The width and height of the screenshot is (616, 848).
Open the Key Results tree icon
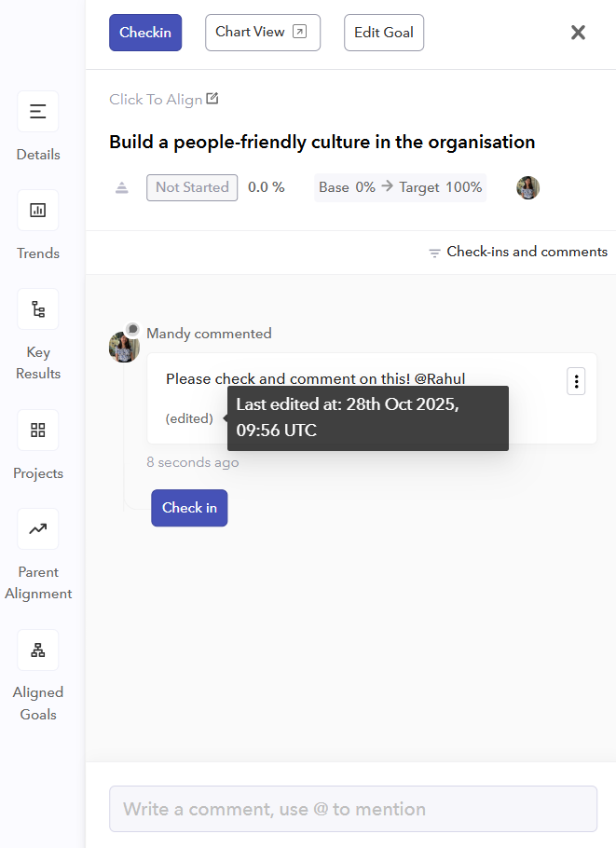tap(38, 309)
